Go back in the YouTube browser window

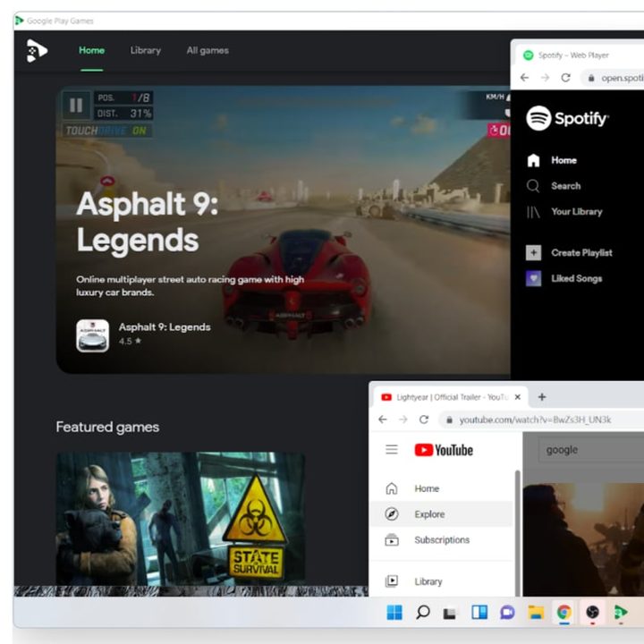point(383,419)
